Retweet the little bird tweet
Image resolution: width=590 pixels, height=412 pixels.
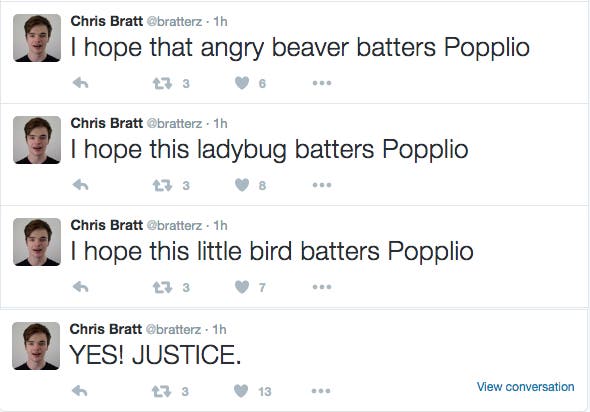click(162, 287)
